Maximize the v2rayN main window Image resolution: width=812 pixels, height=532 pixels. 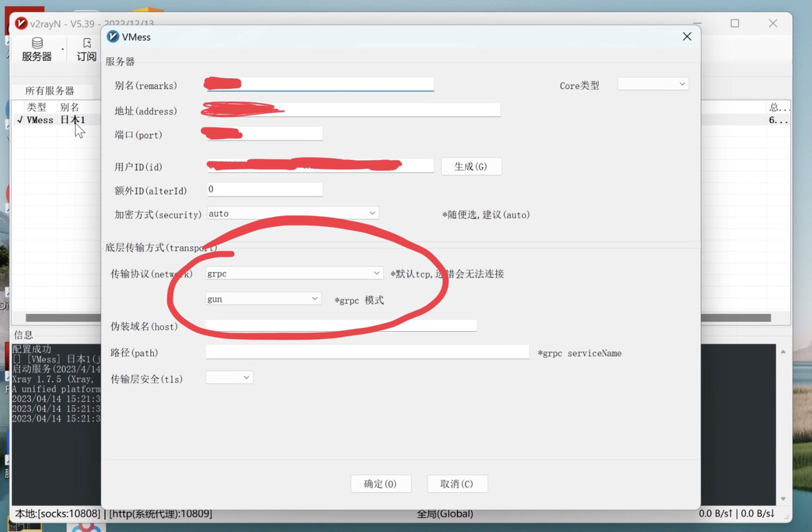coord(735,23)
